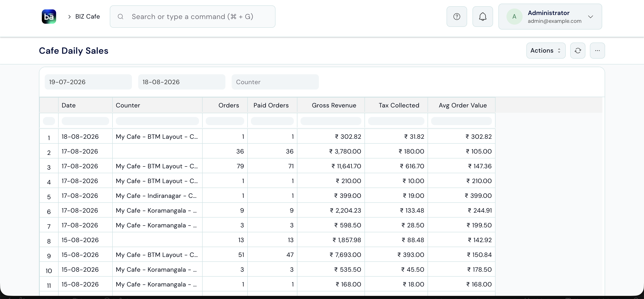Select gross revenue ₹ 598.50
The width and height of the screenshot is (644, 299).
click(x=331, y=225)
